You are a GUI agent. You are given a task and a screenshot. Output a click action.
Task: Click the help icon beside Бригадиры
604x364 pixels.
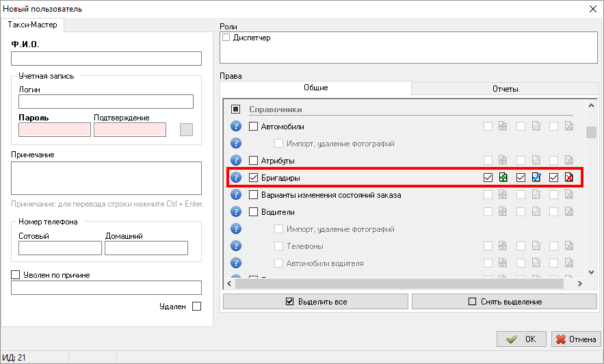tap(236, 178)
